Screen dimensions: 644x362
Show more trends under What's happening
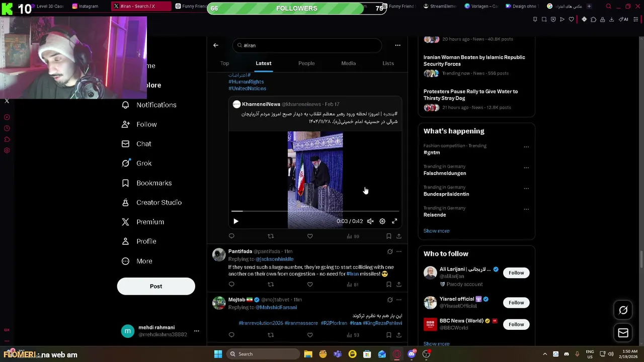[436, 231]
